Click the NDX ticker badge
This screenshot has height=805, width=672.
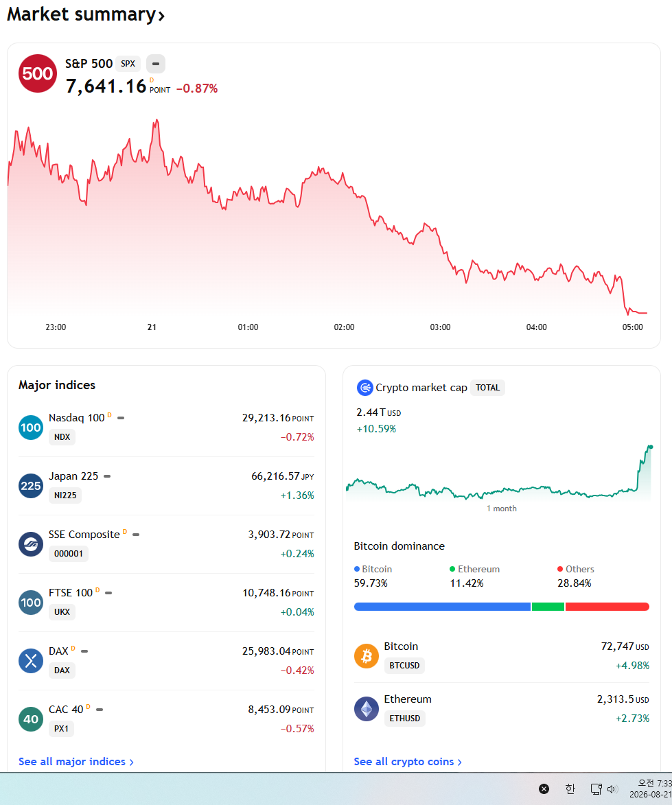62,437
